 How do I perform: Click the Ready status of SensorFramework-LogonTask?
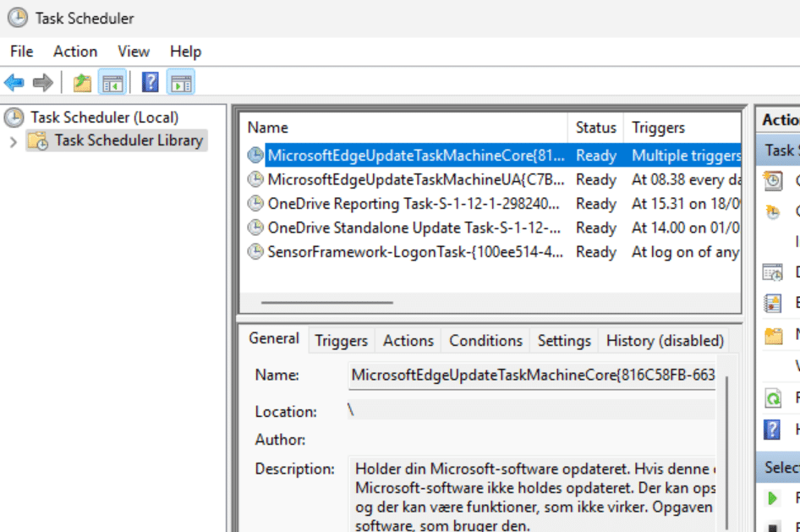tap(596, 251)
